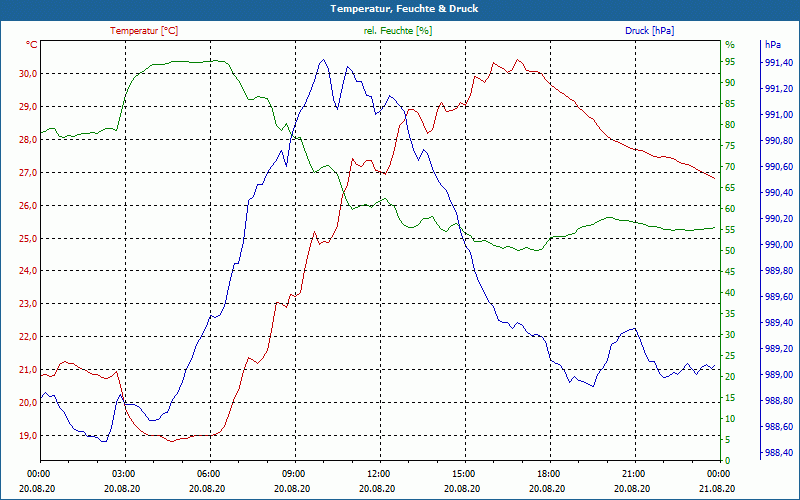Click the 988,80 pressure axis value

coord(779,401)
